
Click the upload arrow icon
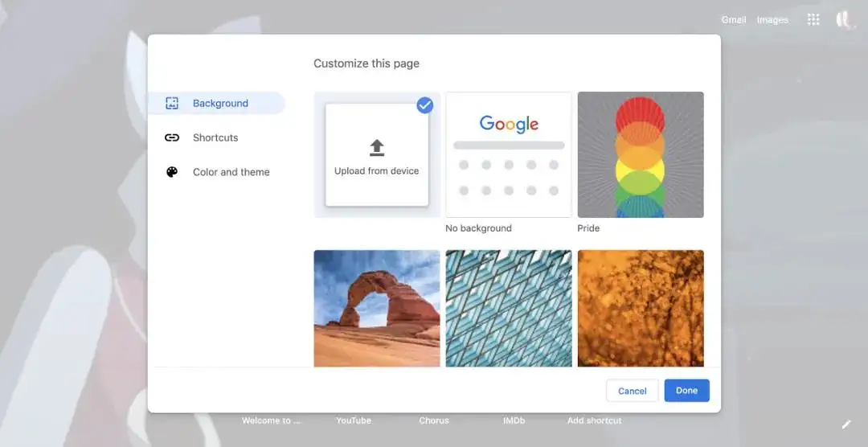pyautogui.click(x=377, y=147)
